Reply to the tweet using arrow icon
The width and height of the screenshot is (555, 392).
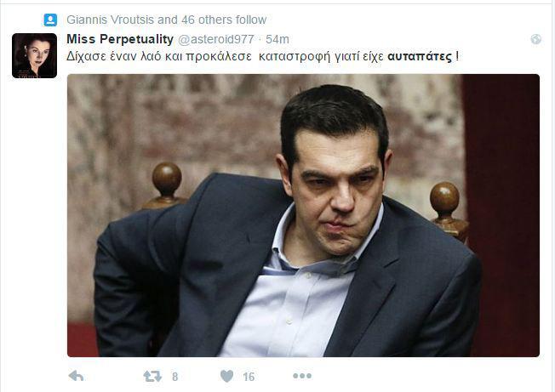[76, 376]
